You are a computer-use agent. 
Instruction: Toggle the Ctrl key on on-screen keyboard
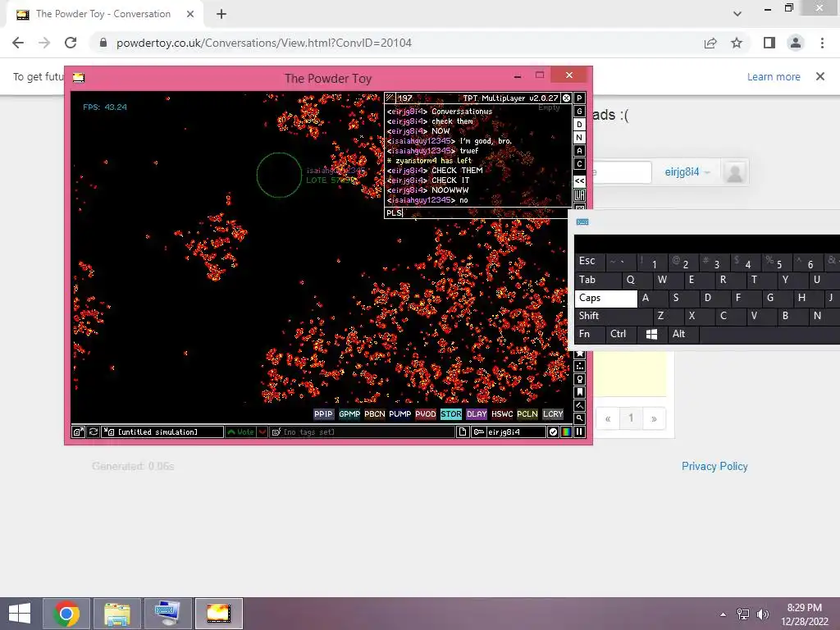pos(621,335)
